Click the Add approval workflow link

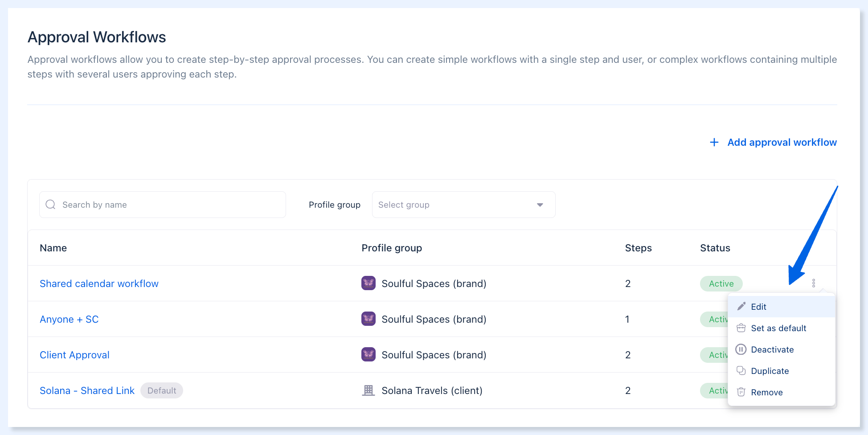[x=782, y=142]
